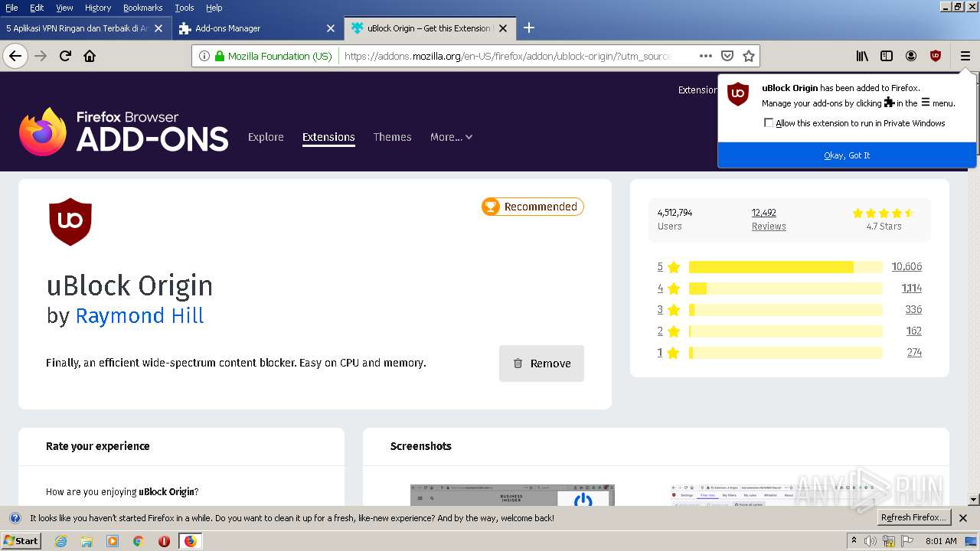Open page actions three-dot menu

click(706, 56)
